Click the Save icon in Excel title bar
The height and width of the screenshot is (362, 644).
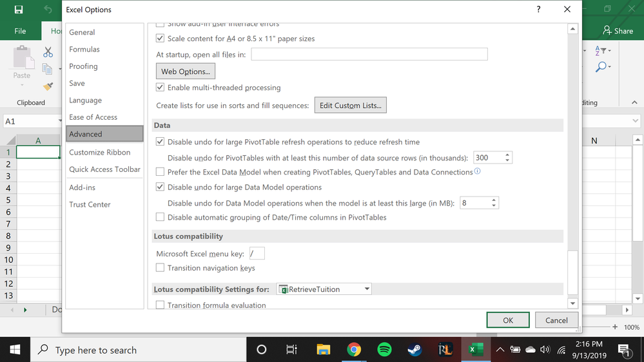click(19, 10)
